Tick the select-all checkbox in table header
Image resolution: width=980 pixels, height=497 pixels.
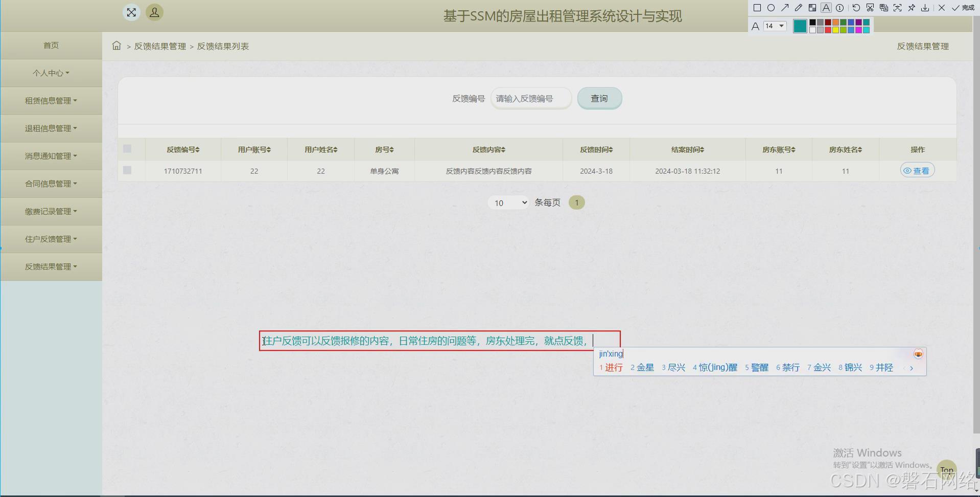click(x=127, y=148)
